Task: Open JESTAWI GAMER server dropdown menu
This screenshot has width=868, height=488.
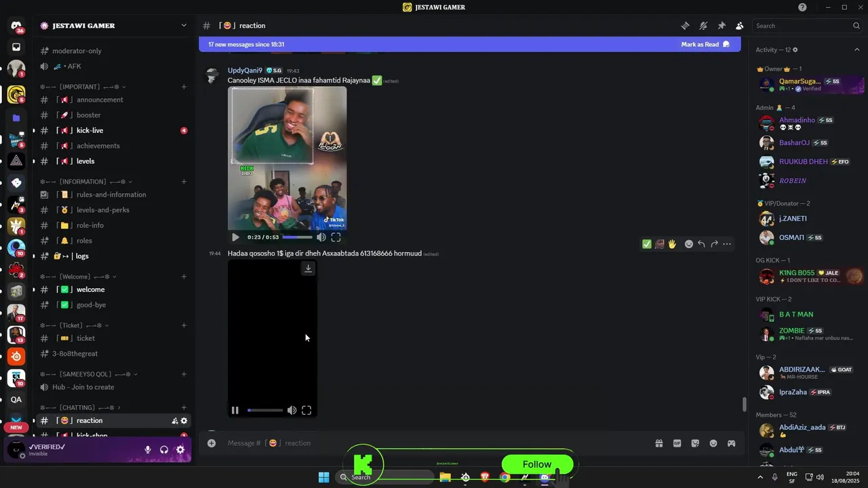Action: click(183, 26)
